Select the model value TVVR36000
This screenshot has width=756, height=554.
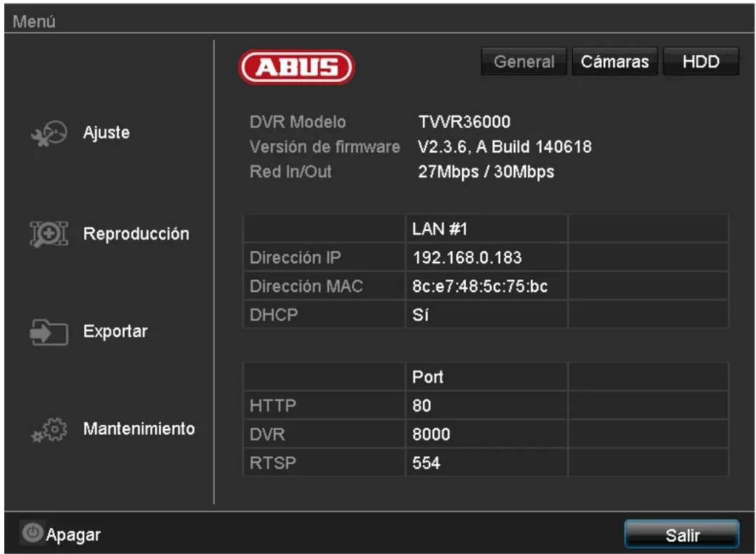464,122
